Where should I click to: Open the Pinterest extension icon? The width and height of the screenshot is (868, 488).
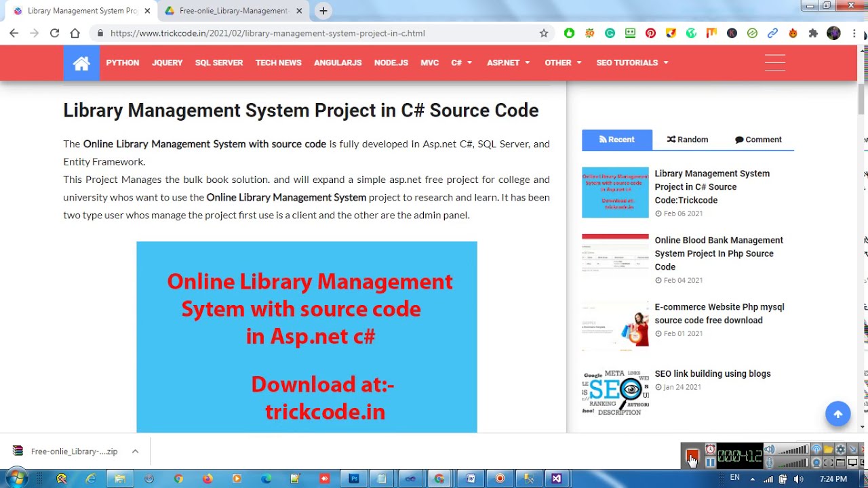click(x=650, y=33)
